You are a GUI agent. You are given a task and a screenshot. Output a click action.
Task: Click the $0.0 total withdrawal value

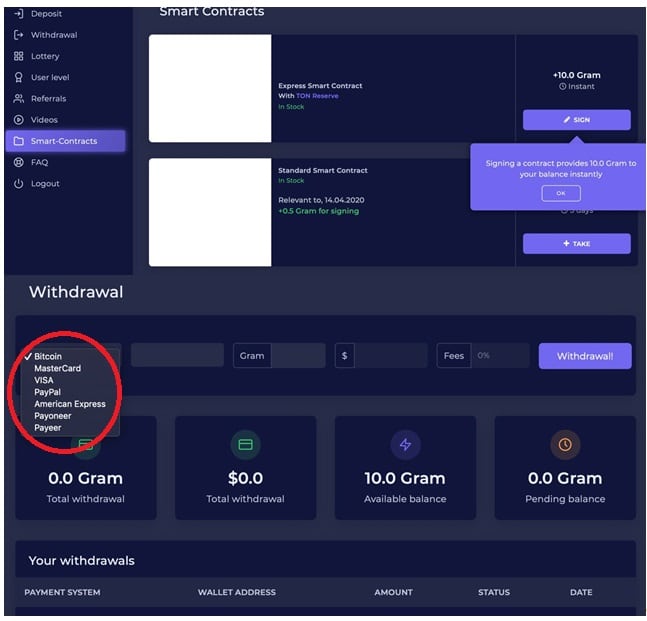pos(246,479)
